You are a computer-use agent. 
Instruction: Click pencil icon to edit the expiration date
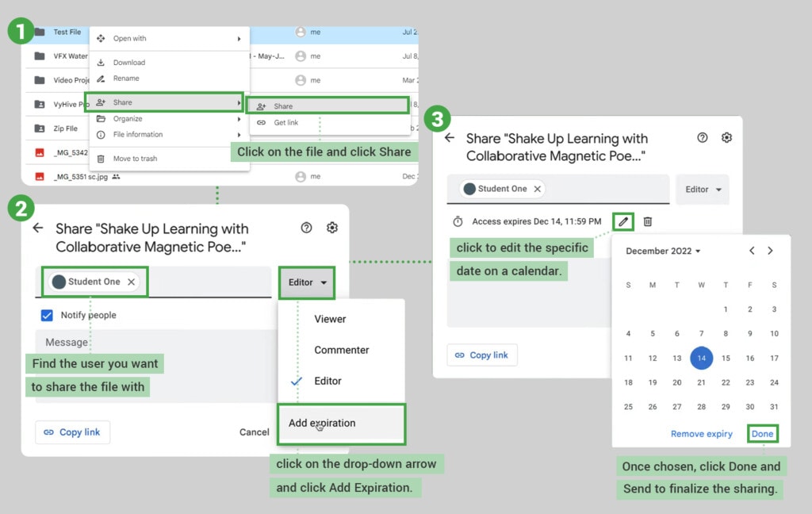coord(623,222)
